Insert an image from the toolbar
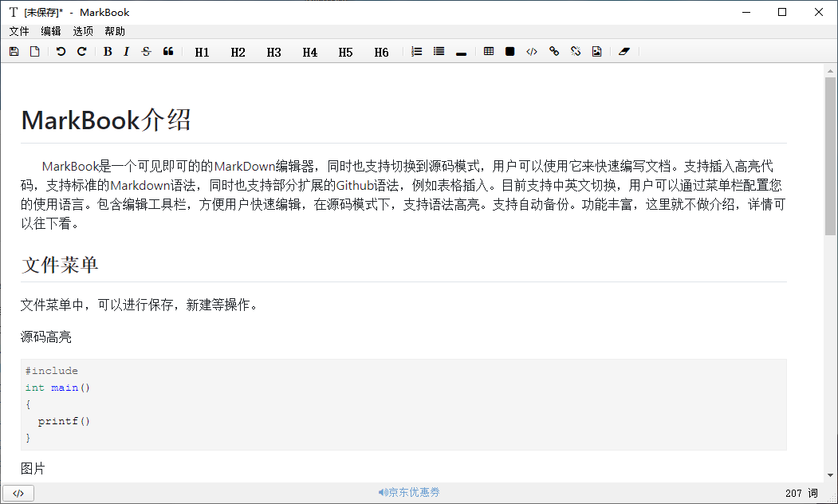This screenshot has height=504, width=838. point(596,52)
